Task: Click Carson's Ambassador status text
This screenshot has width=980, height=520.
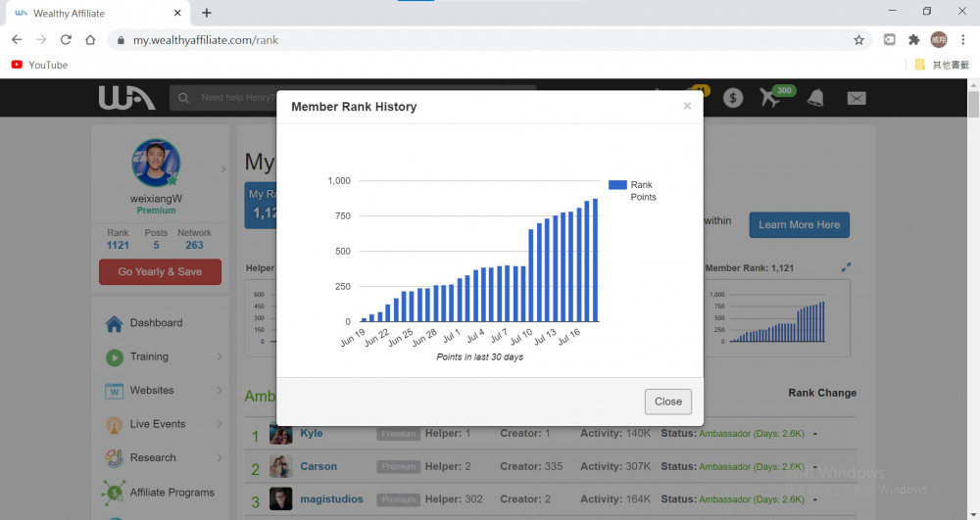Action: click(x=752, y=466)
